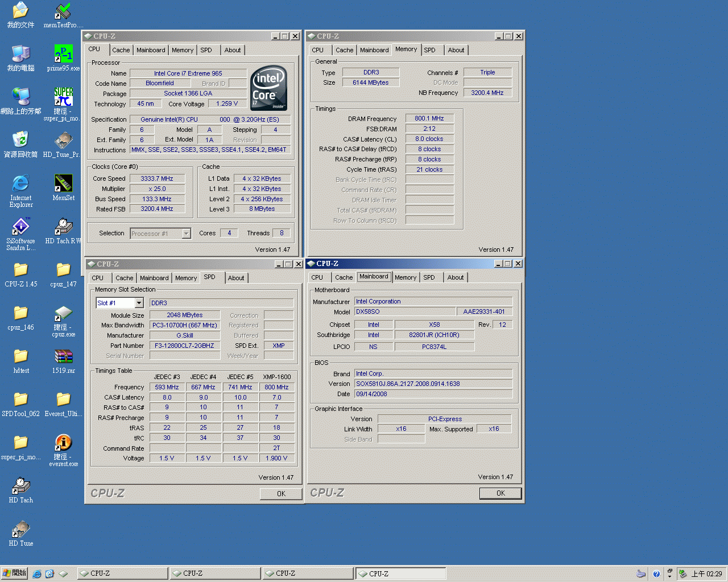Click the Southbridge 82801JR (ICH10R) value

click(x=434, y=335)
